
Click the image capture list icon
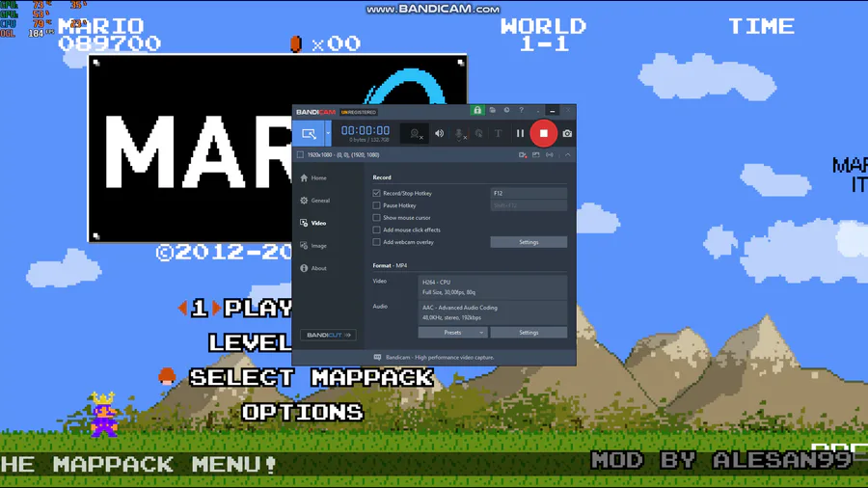pyautogui.click(x=536, y=155)
